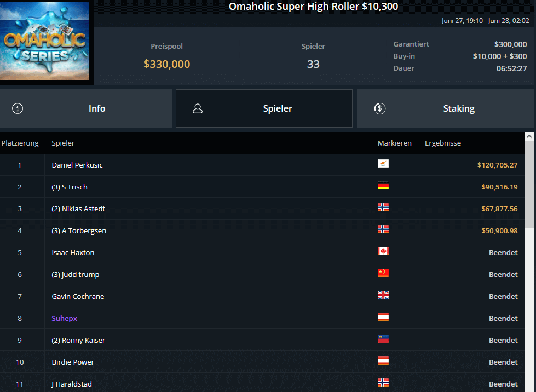Sort by the Ergebnisse column header
The image size is (536, 392).
pyautogui.click(x=442, y=143)
